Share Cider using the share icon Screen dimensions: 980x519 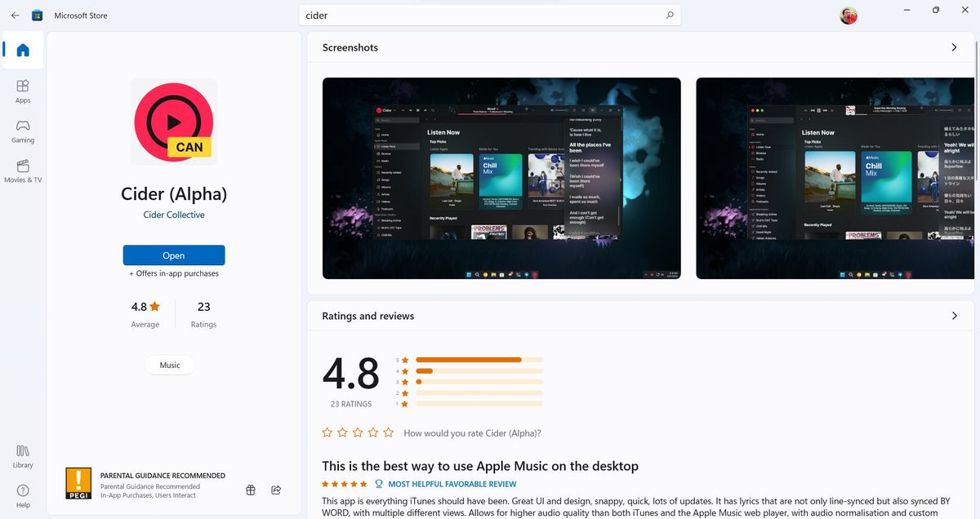pyautogui.click(x=276, y=490)
